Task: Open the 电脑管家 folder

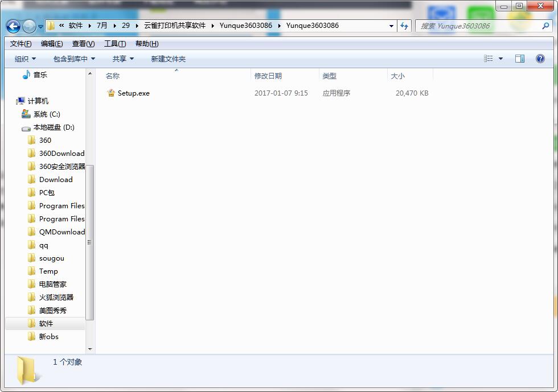Action: click(52, 284)
